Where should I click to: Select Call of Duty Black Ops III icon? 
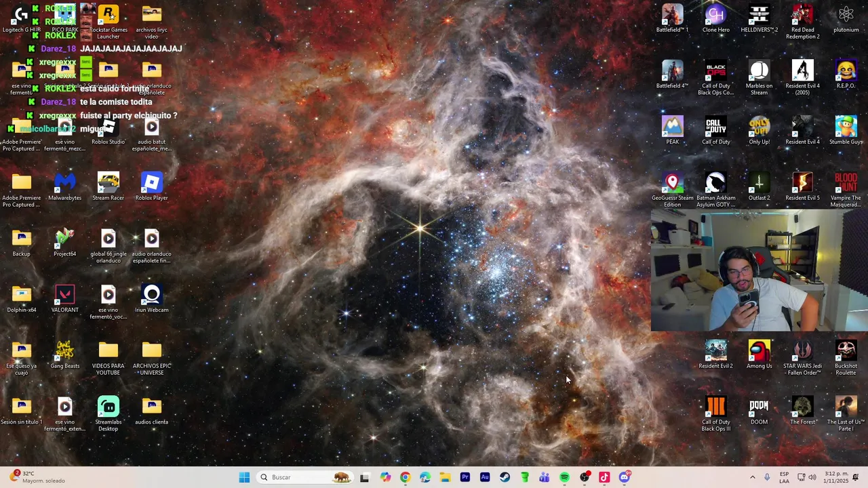click(716, 415)
